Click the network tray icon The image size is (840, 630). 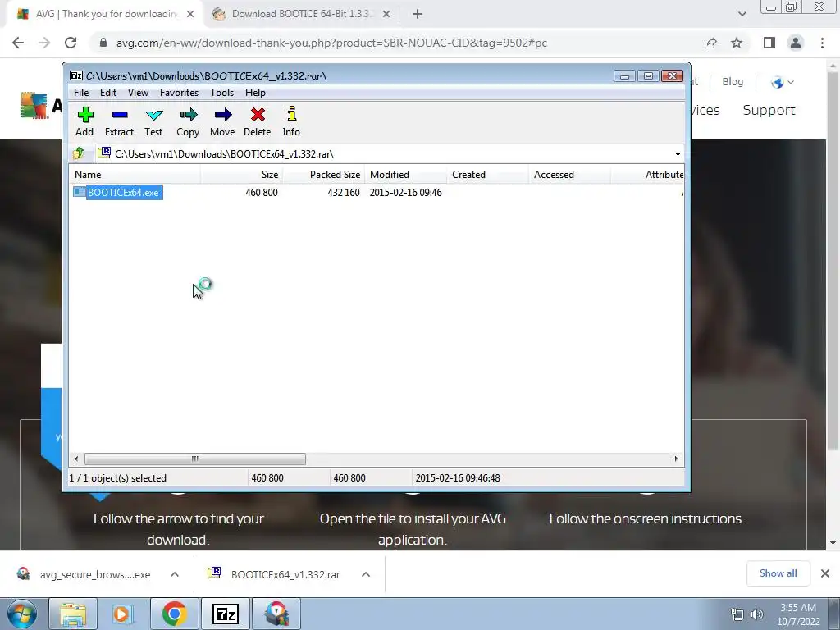click(x=737, y=614)
